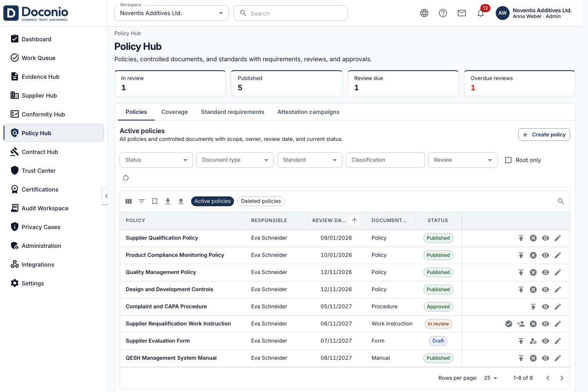Select the Deleted policies chip

(261, 201)
